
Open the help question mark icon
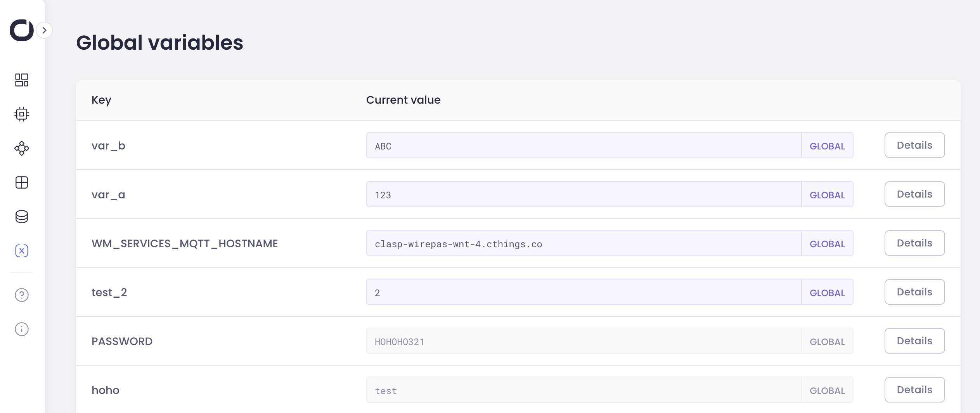pyautogui.click(x=22, y=295)
